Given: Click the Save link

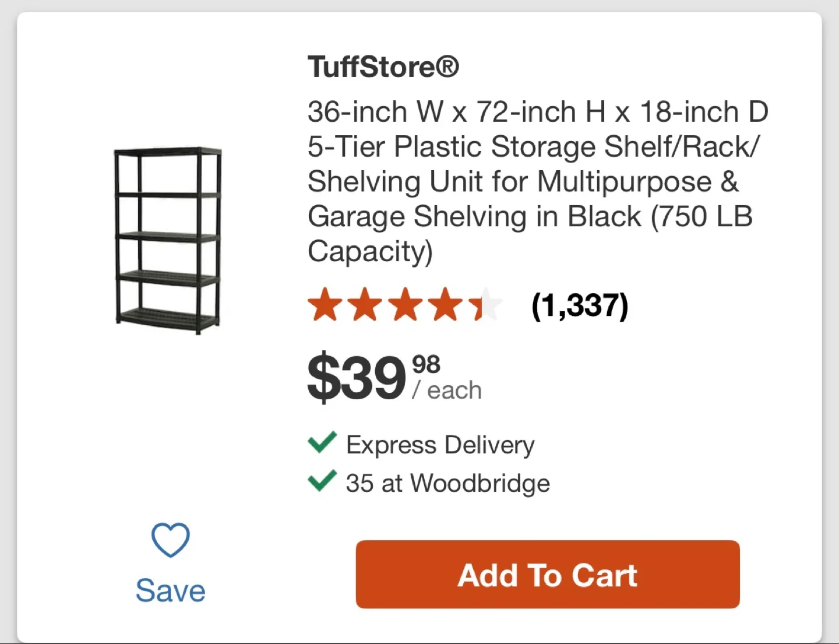Looking at the screenshot, I should [170, 590].
